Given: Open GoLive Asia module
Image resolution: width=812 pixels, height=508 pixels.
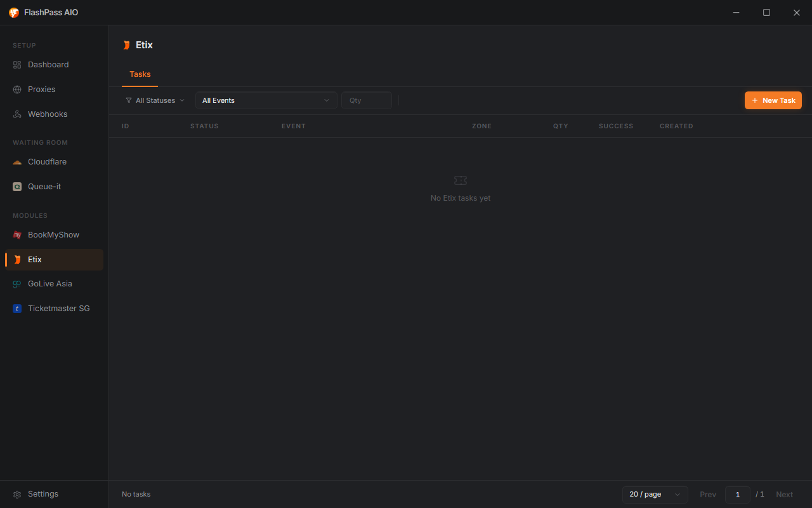Looking at the screenshot, I should click(x=54, y=284).
